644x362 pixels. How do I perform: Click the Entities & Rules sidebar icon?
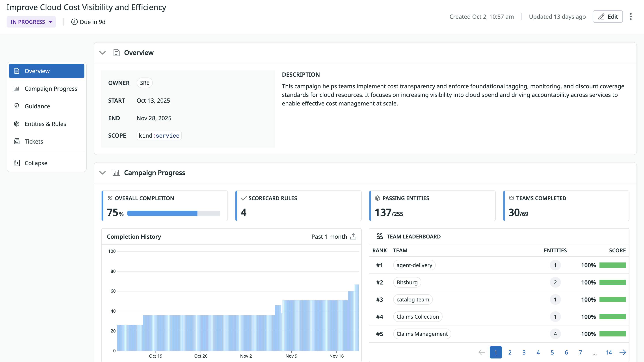[17, 124]
